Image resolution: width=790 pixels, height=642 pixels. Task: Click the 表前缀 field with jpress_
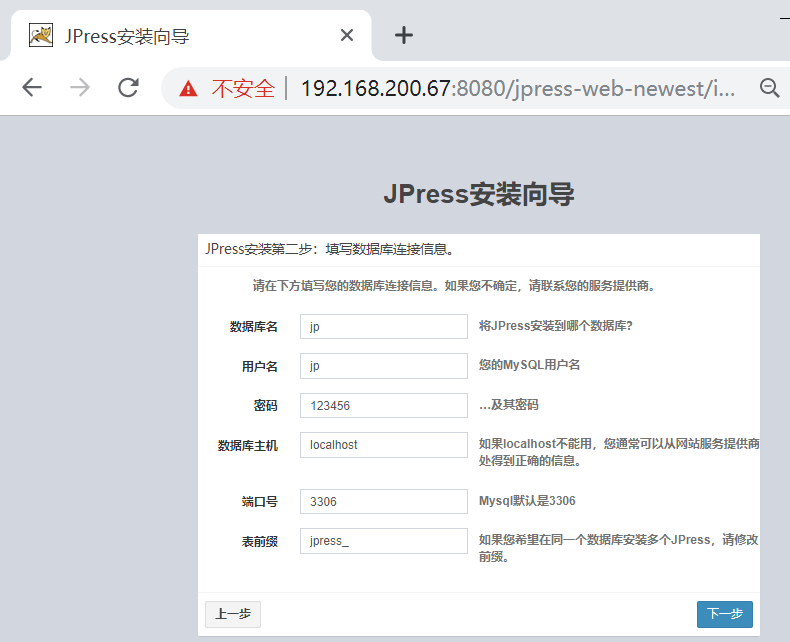[x=384, y=541]
